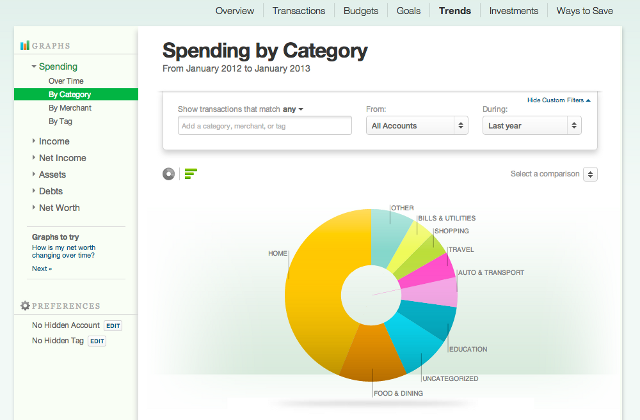Image resolution: width=640 pixels, height=420 pixels.
Task: Click the Spending by Category heading
Action: (x=265, y=51)
